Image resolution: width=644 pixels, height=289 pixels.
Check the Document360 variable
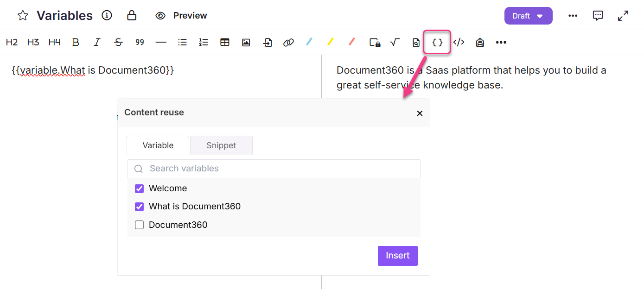pos(139,225)
